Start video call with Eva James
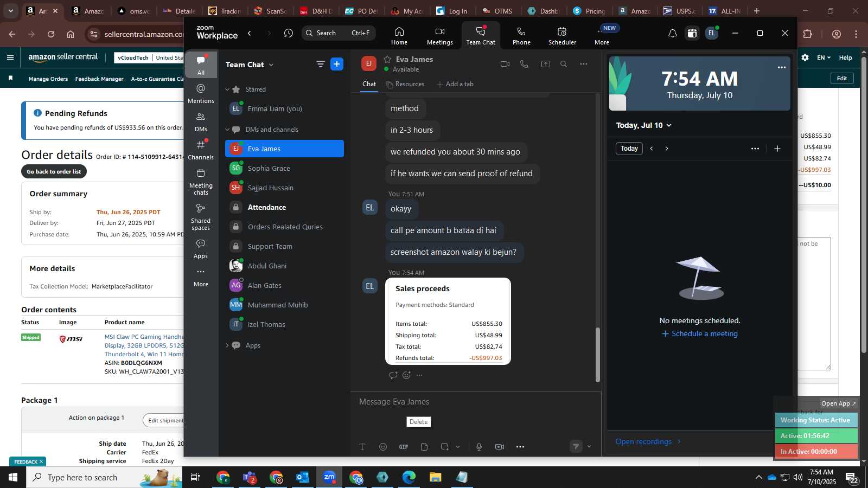The image size is (868, 488). pyautogui.click(x=505, y=64)
